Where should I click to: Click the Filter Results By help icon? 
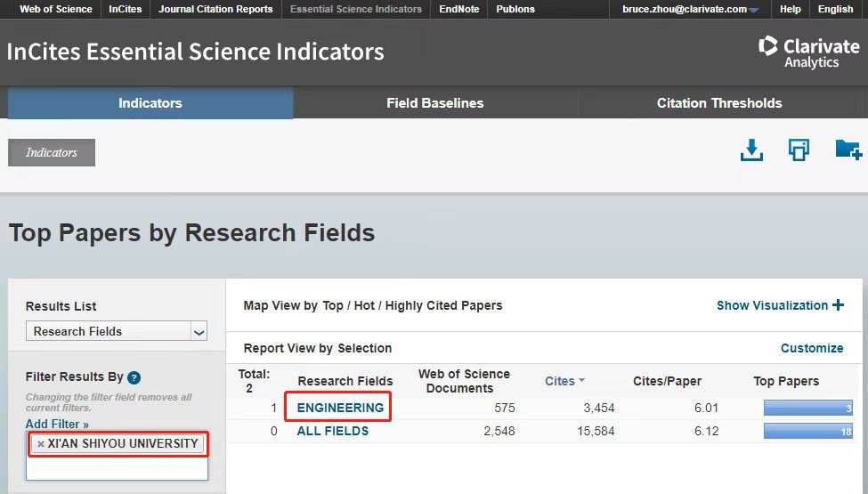pos(134,377)
